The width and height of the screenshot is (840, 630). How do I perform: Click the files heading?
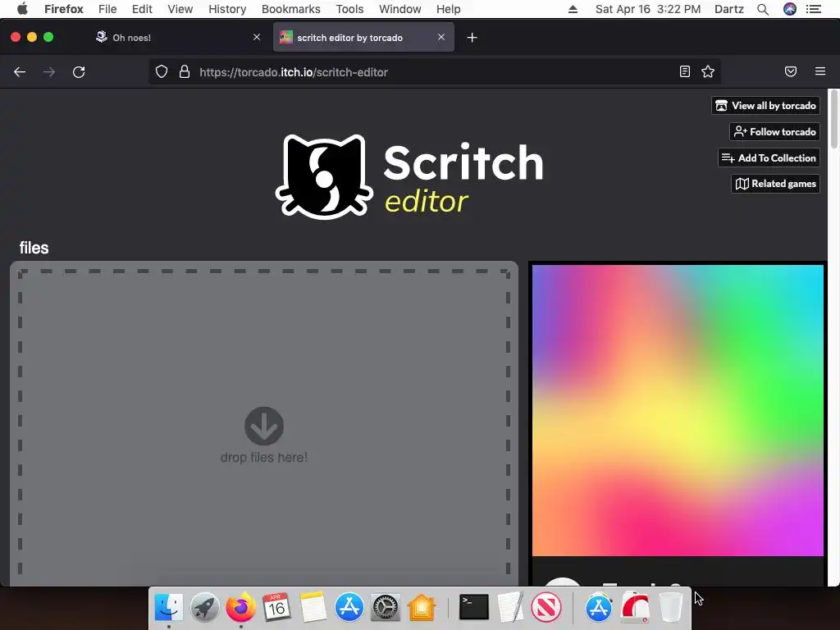(34, 248)
